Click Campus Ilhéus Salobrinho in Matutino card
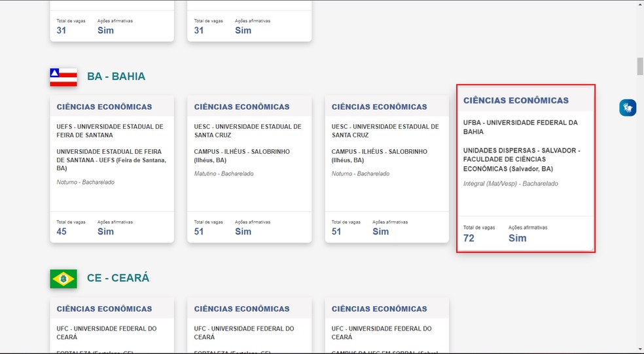Viewport: 644px width, 354px height. pos(242,156)
